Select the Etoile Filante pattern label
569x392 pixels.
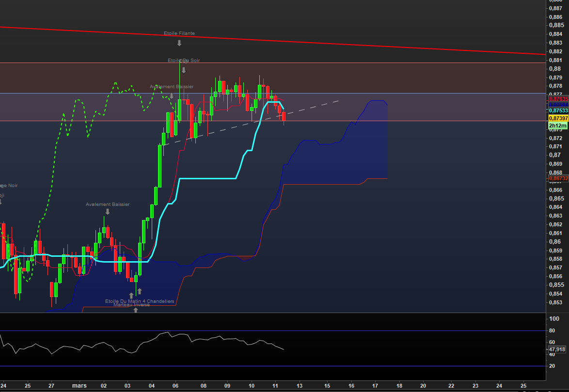tap(179, 33)
